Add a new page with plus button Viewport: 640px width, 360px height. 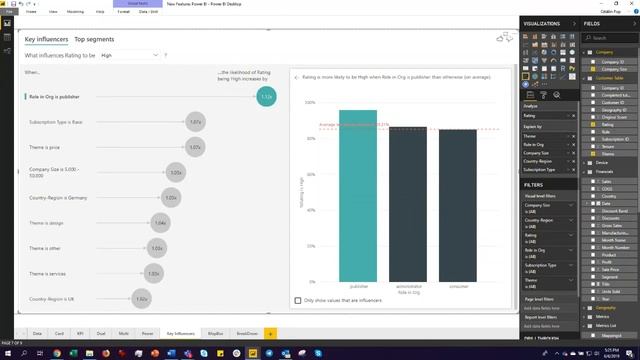(270, 333)
